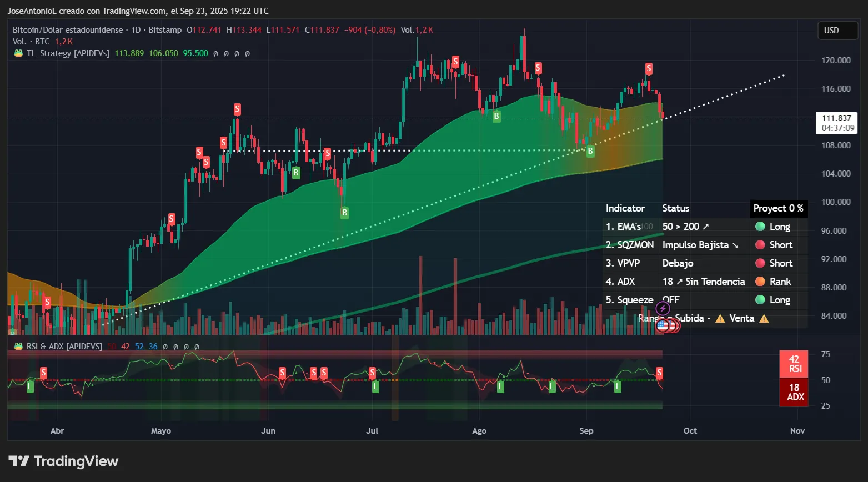Click the green B buy marker near September
Screen dimensions: 868x482
(589, 150)
